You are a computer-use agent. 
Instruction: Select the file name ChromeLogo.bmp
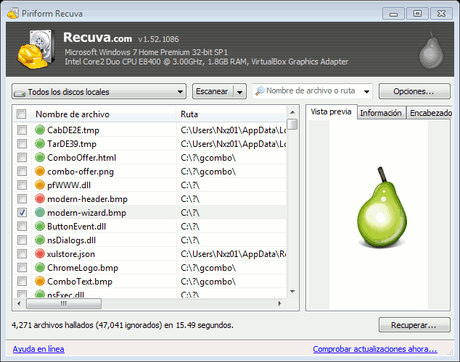point(83,268)
